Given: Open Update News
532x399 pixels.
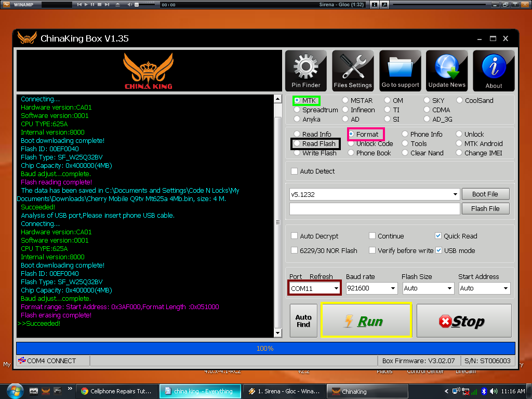Looking at the screenshot, I should (x=447, y=71).
